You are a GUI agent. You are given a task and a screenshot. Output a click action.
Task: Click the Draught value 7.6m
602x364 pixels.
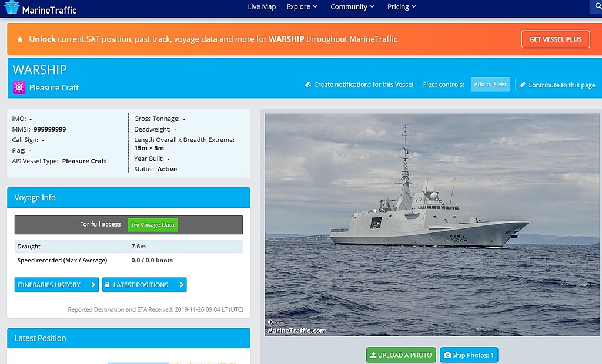coord(139,246)
